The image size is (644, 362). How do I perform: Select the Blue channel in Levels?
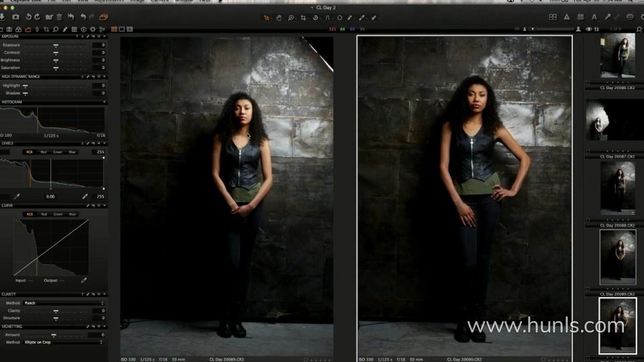(x=72, y=152)
